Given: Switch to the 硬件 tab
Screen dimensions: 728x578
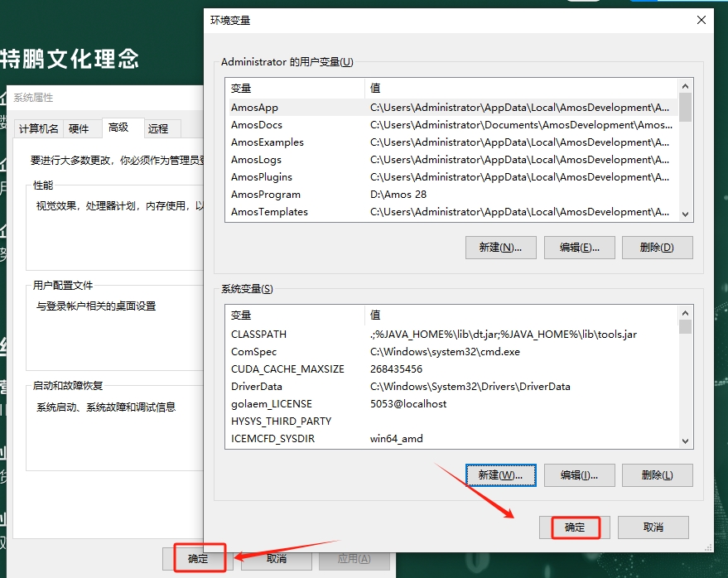Looking at the screenshot, I should 79,128.
